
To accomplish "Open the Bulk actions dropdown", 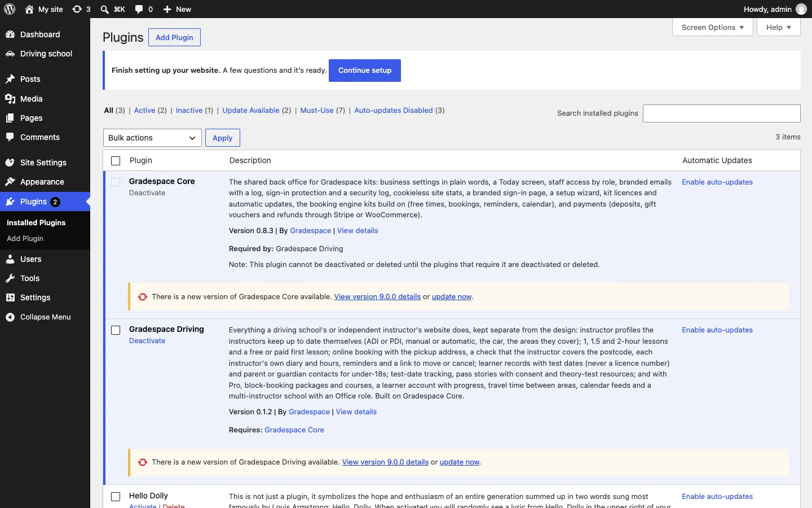I will click(152, 138).
